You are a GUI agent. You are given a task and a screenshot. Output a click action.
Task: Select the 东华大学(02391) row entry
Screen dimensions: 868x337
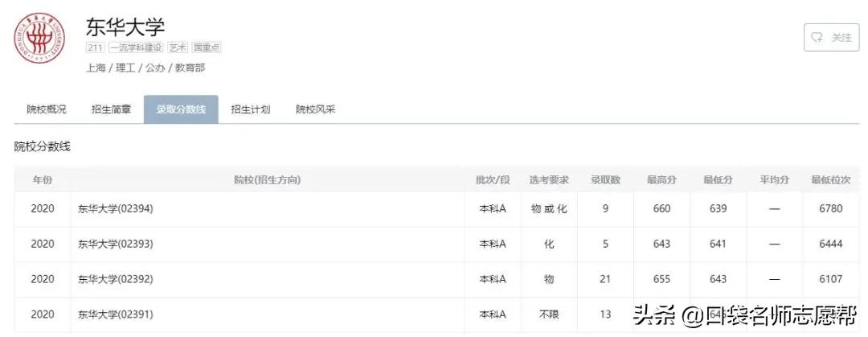(x=116, y=314)
